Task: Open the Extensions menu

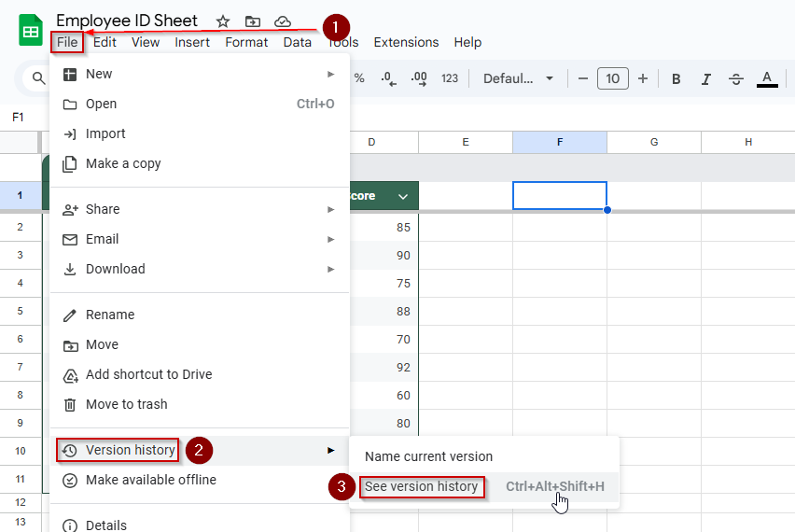Action: 406,42
